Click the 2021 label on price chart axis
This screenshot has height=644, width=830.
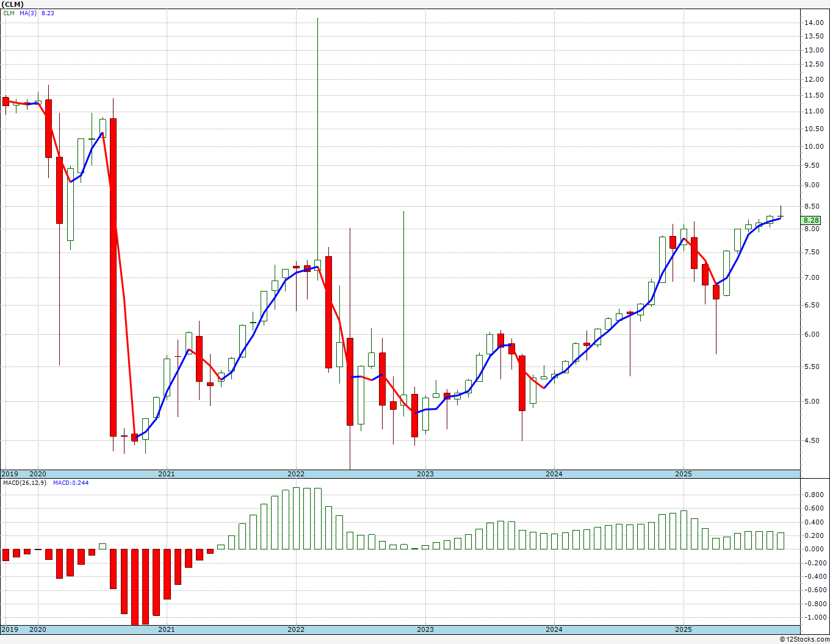tap(167, 474)
